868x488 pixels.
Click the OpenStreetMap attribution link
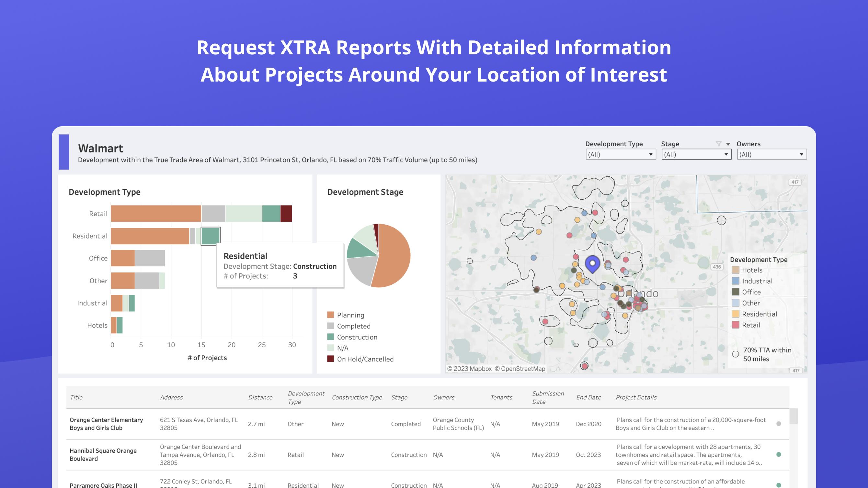point(520,369)
